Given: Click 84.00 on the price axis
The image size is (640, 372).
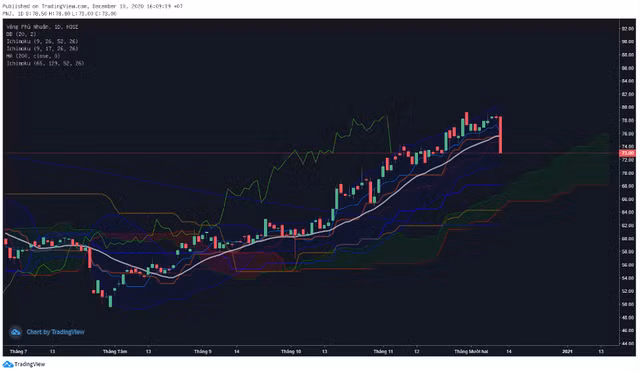Looking at the screenshot, I should click(627, 81).
